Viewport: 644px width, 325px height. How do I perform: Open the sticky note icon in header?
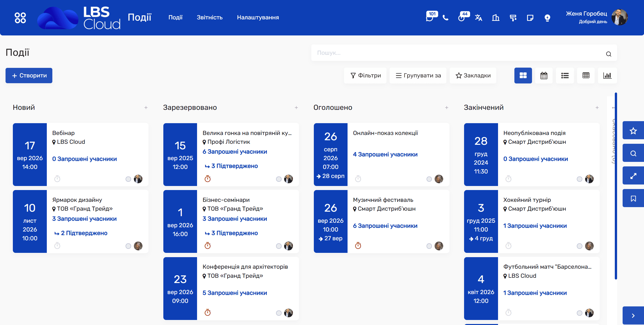point(530,18)
